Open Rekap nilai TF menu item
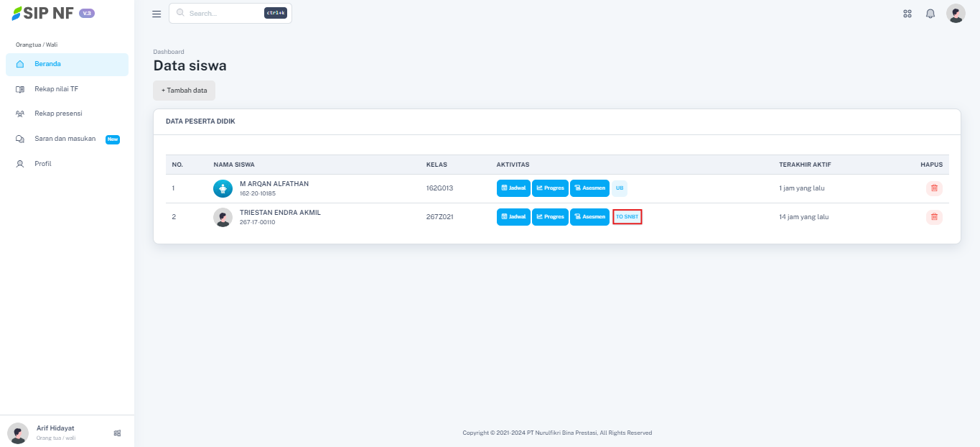Image resolution: width=980 pixels, height=447 pixels. tap(67, 89)
